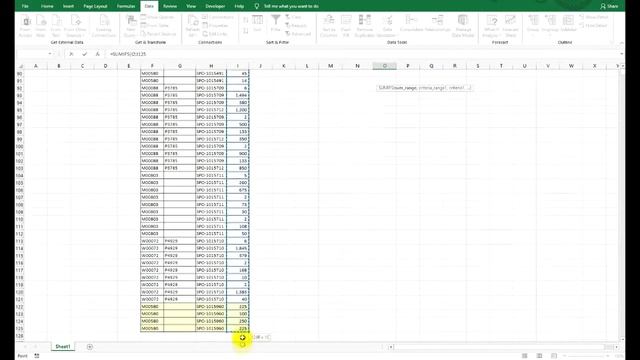
Task: Open the From Text import tool
Action: pos(56,26)
